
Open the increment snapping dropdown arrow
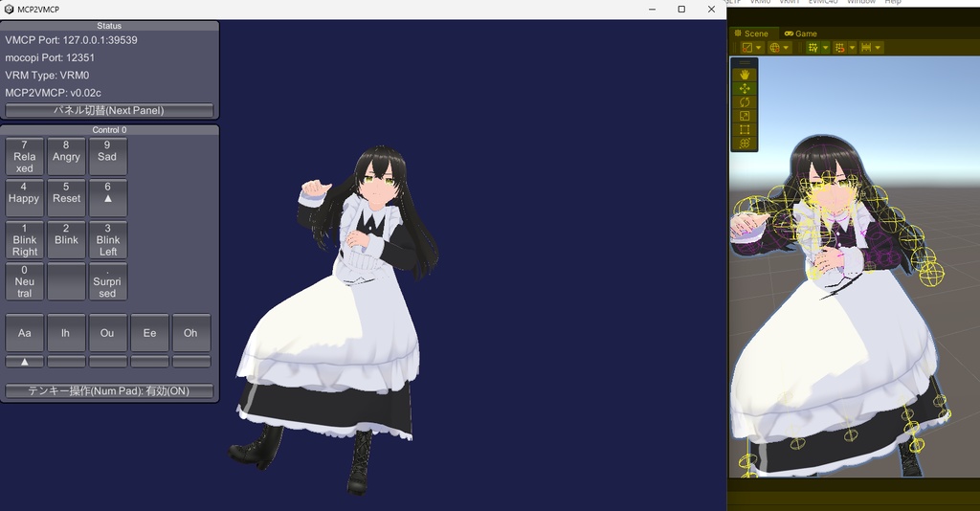[x=879, y=48]
